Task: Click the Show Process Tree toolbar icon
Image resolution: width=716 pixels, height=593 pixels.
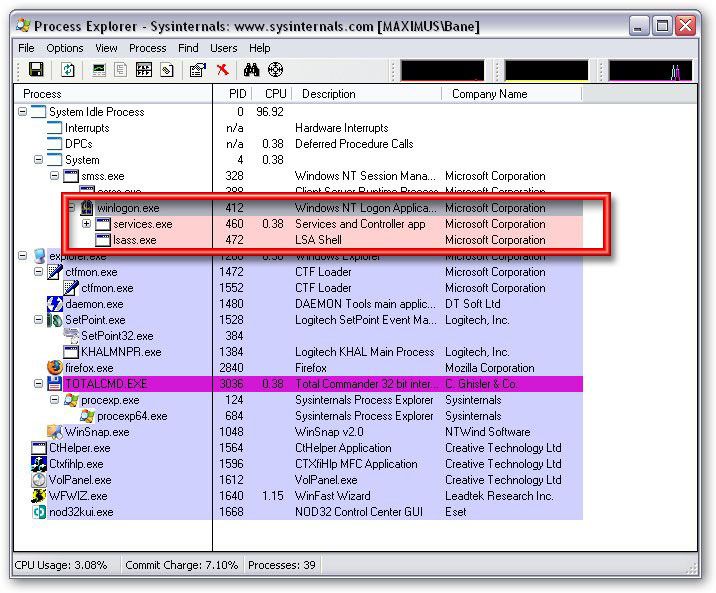Action: pyautogui.click(x=121, y=70)
